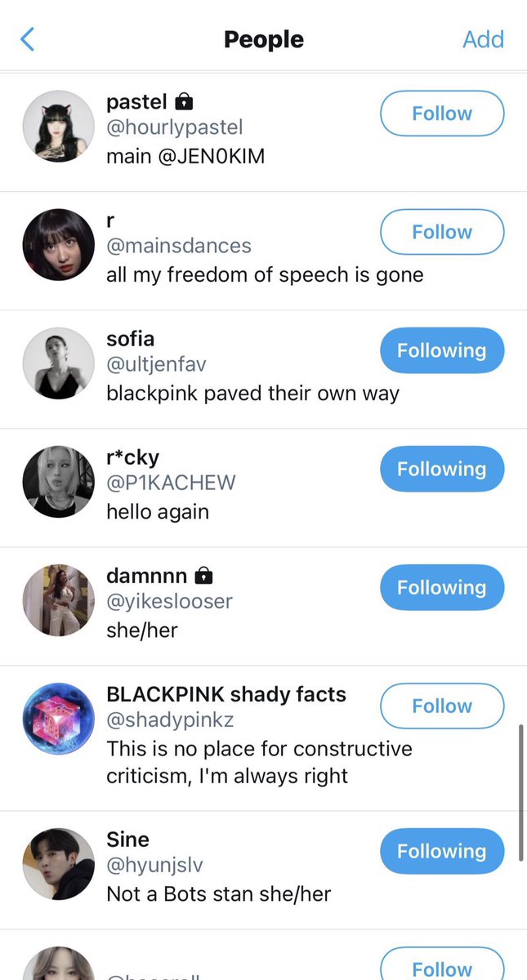Toggle Following for r*cky @P1KACHEW
The height and width of the screenshot is (980, 527).
point(442,469)
